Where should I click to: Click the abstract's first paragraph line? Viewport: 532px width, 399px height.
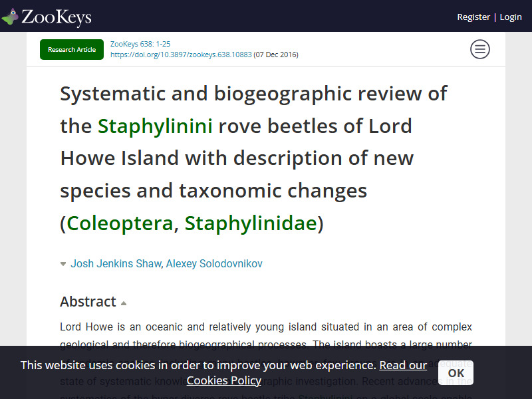click(266, 327)
